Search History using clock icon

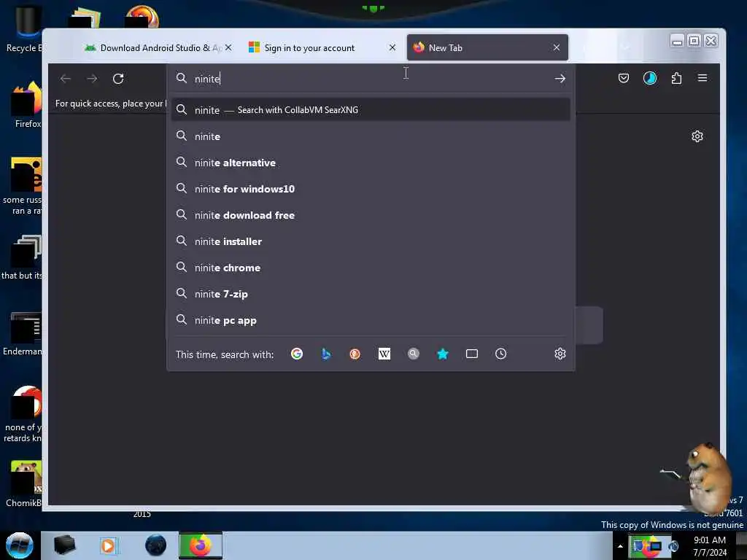(500, 354)
